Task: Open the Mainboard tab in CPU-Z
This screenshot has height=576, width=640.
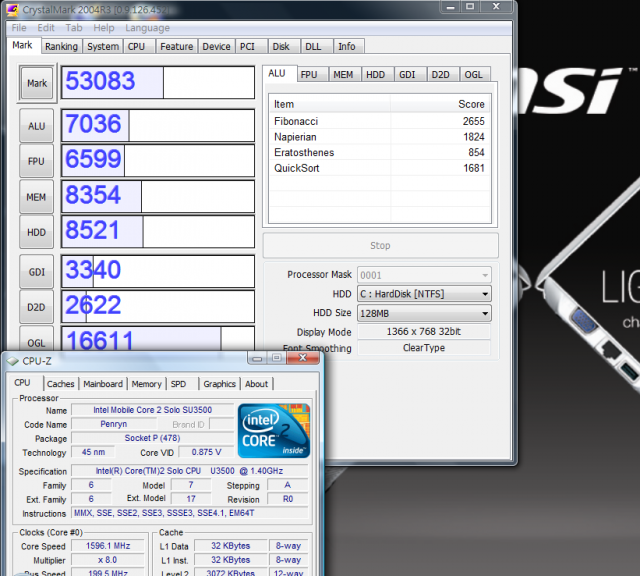Action: coord(103,384)
